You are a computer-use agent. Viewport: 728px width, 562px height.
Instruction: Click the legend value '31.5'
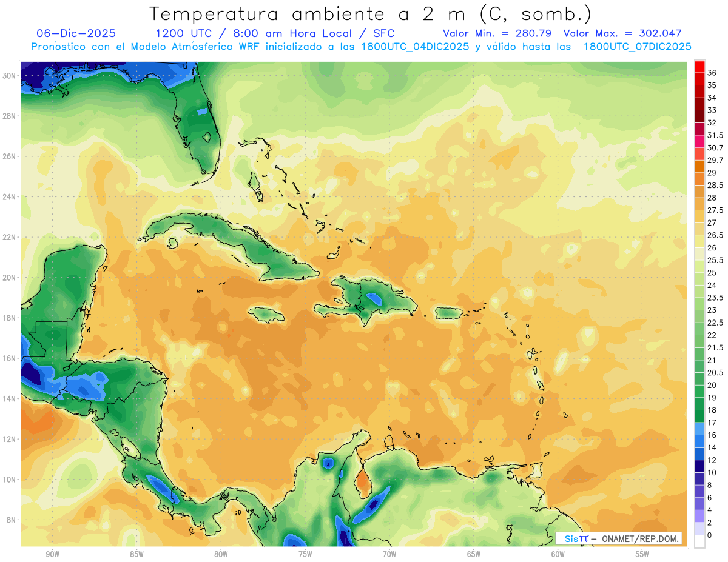(715, 135)
